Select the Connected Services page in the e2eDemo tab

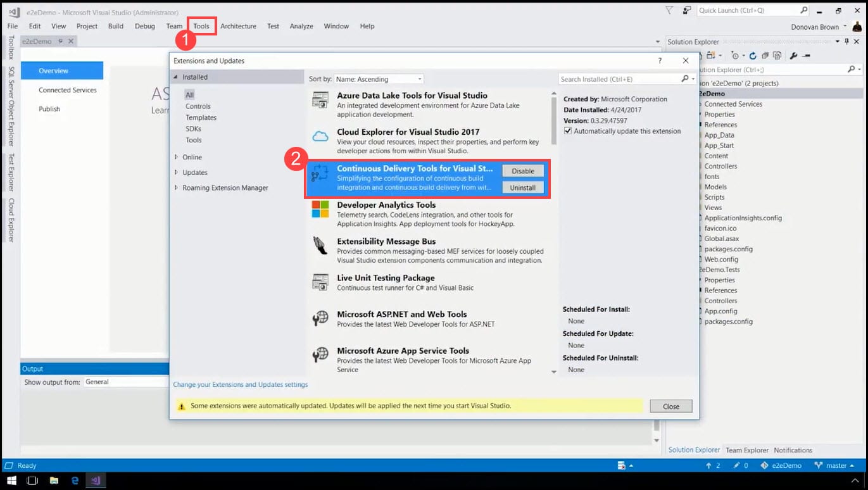(68, 90)
